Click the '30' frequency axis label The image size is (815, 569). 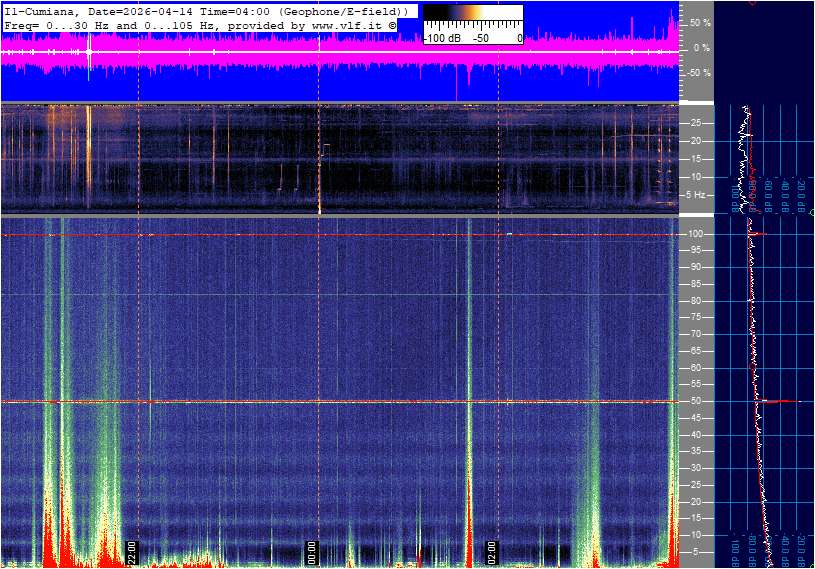click(696, 468)
